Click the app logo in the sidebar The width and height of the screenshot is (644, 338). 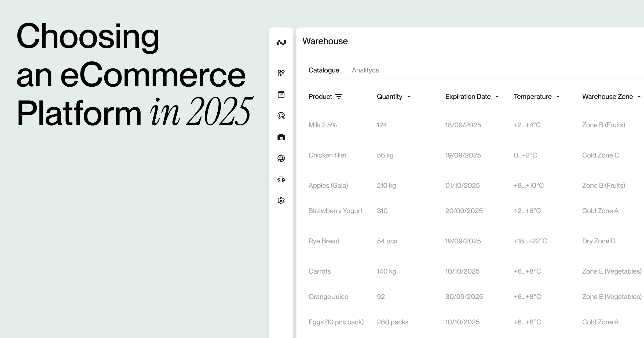(x=281, y=43)
